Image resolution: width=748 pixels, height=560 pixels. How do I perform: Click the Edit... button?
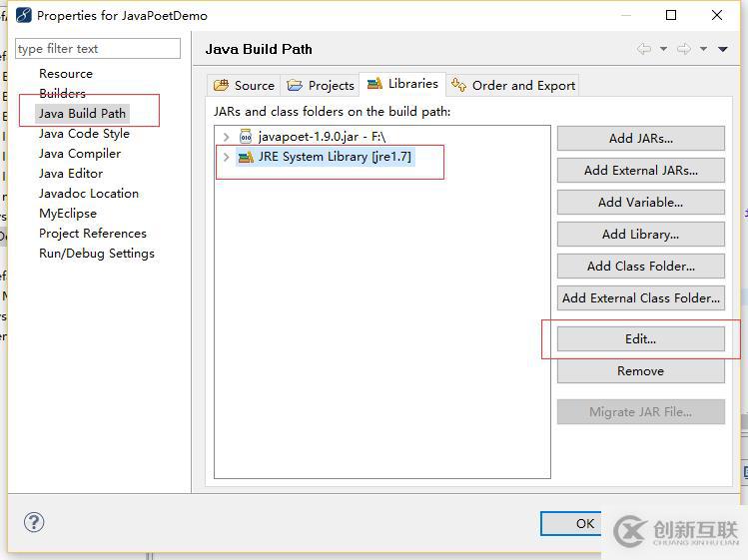641,339
